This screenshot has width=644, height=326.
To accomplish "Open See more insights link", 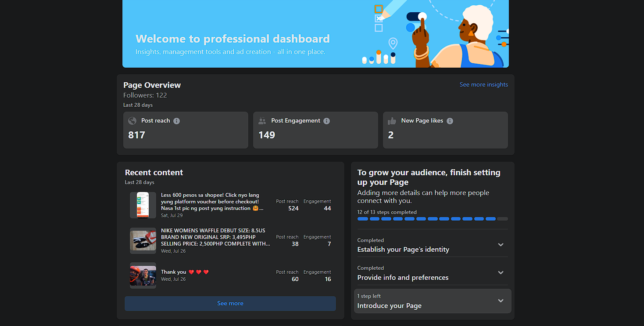I will [x=484, y=85].
